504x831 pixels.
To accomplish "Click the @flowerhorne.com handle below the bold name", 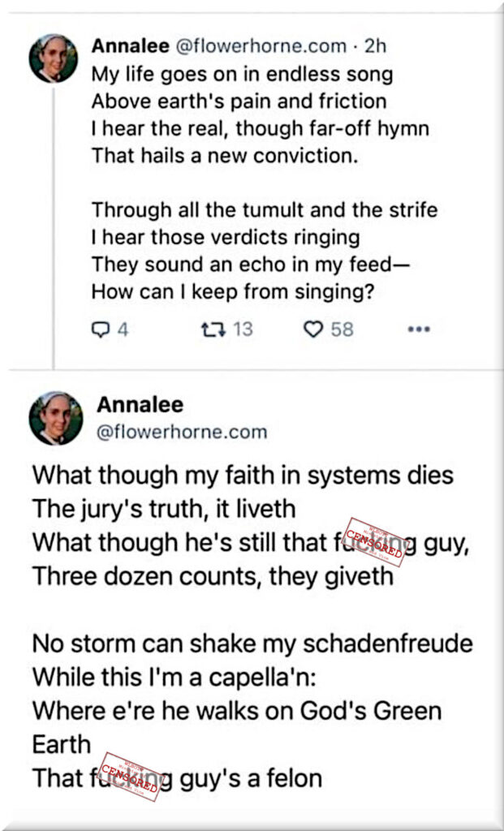I will coord(181,433).
